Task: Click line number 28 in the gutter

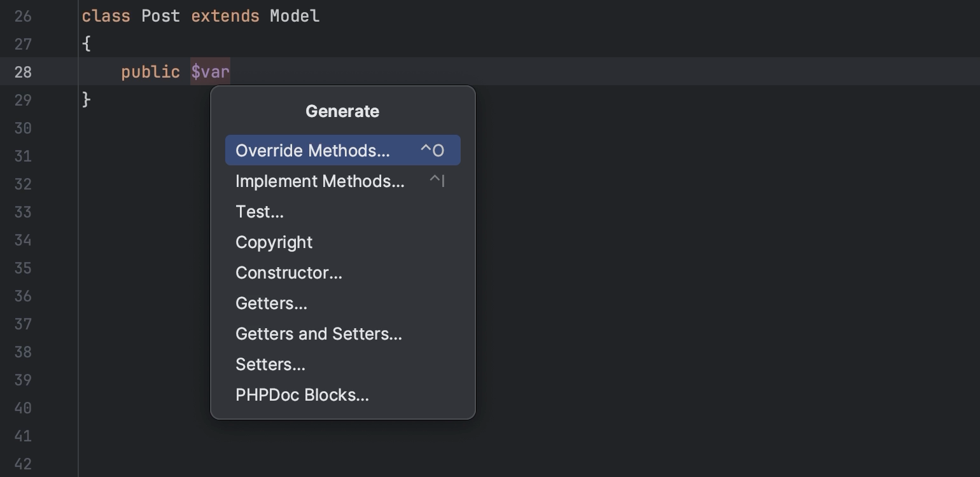Action: 24,72
